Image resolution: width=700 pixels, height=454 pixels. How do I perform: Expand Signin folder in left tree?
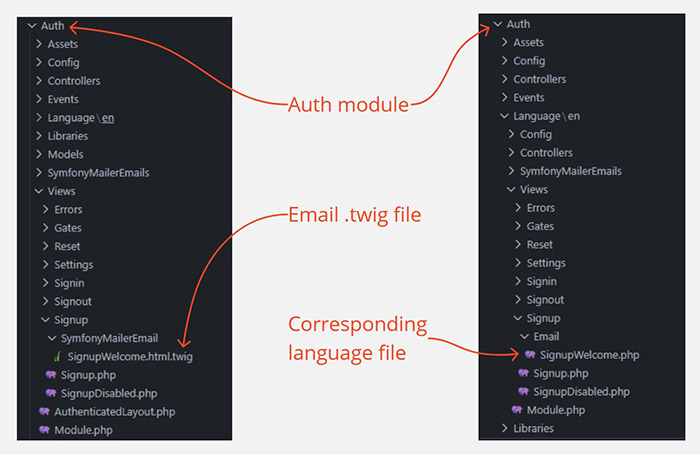46,283
